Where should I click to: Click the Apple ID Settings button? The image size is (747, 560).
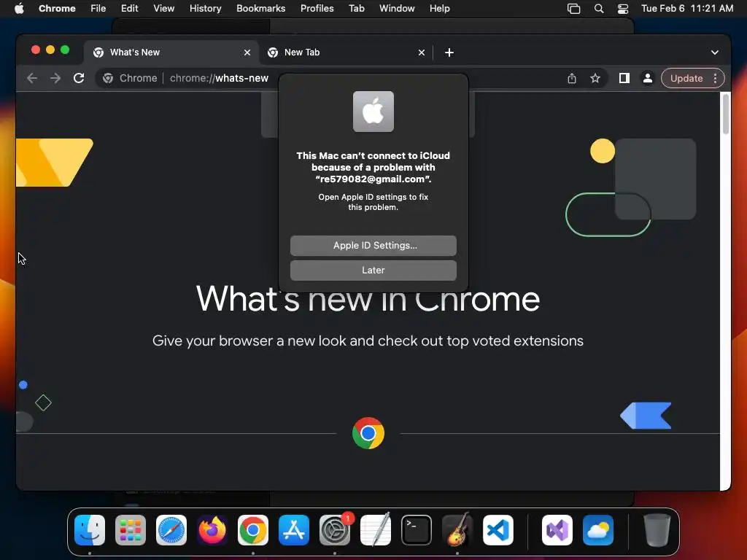(x=373, y=245)
